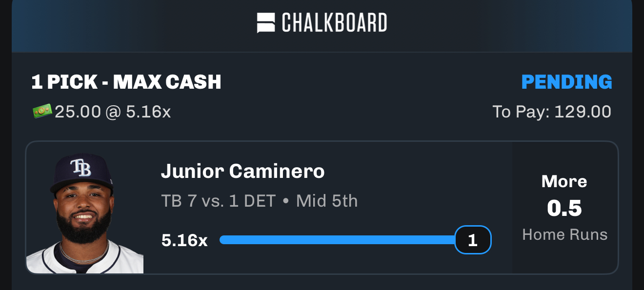Click the cash money emoji icon
This screenshot has width=644, height=290.
42,112
